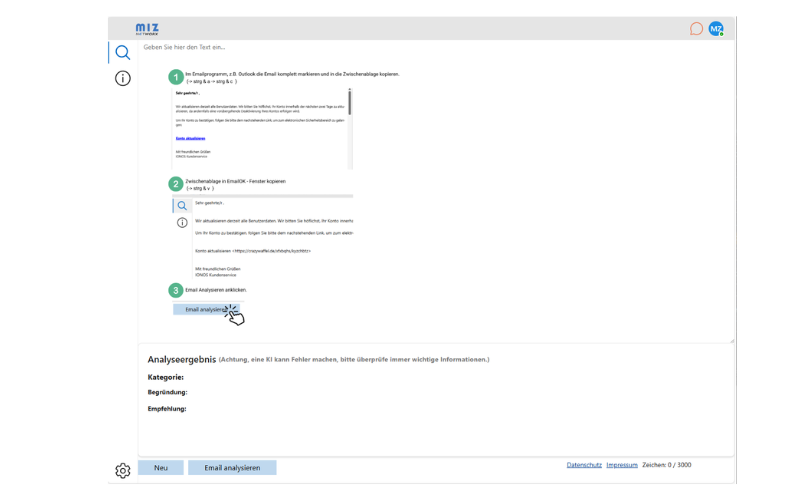This screenshot has width=800, height=500.
Task: Click the blue 'Konto aktualisieren' link in step 1 image
Action: point(190,138)
